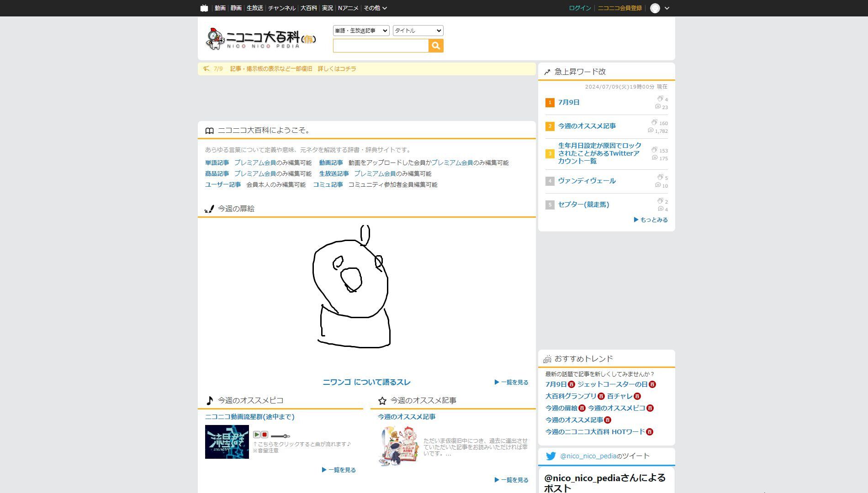Open trending word セプター(競走馬)
This screenshot has height=493, width=868.
click(x=583, y=205)
